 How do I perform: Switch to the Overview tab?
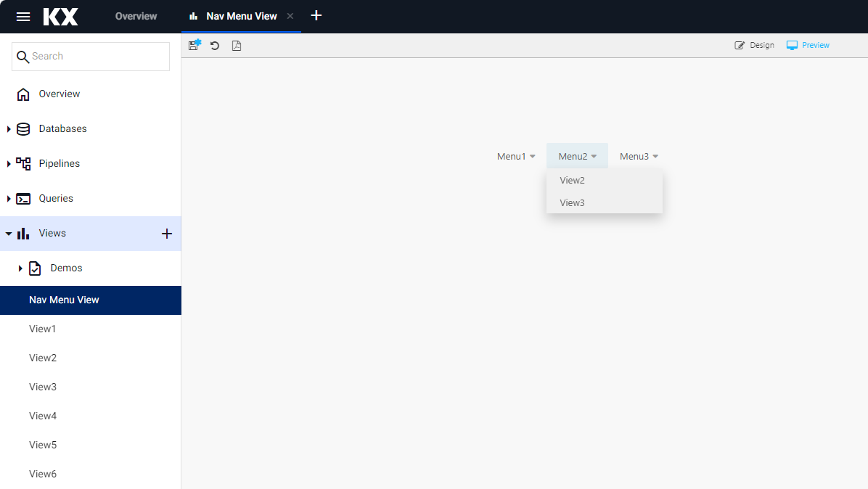coord(136,16)
